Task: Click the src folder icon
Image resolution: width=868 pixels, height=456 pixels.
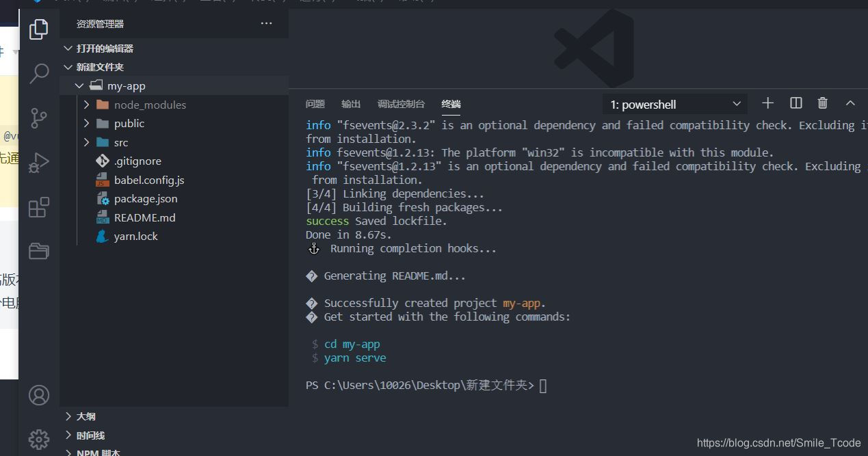Action: pyautogui.click(x=103, y=142)
